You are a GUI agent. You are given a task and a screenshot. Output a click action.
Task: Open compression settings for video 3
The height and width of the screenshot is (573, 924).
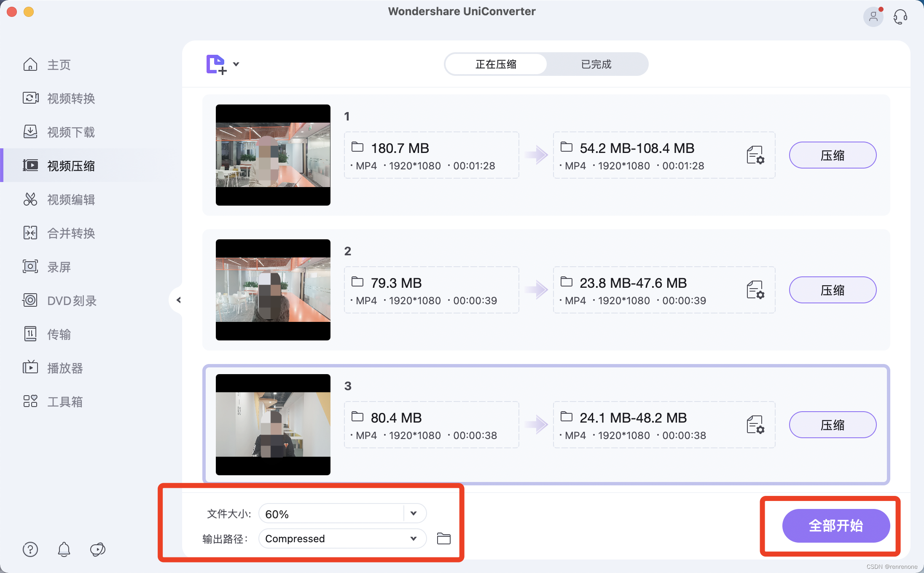[755, 425]
